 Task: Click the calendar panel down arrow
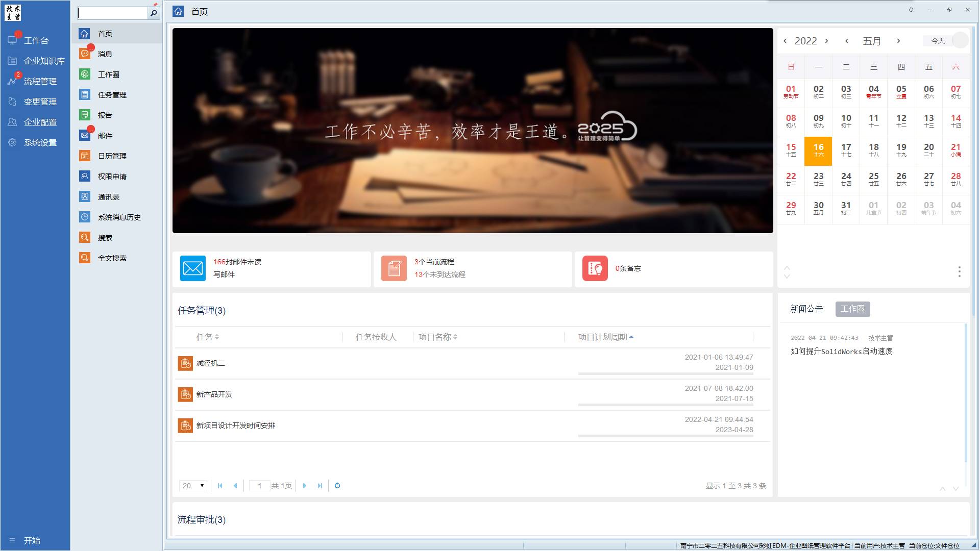(x=787, y=277)
